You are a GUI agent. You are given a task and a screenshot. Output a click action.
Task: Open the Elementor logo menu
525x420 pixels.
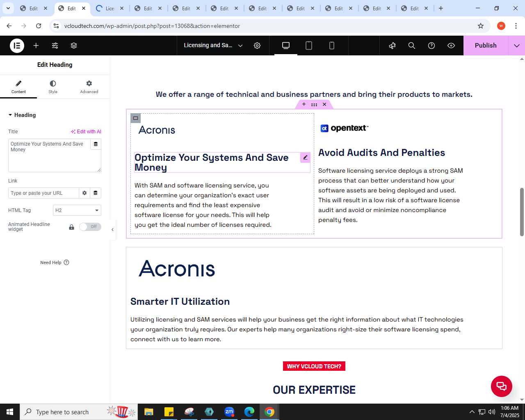17,46
